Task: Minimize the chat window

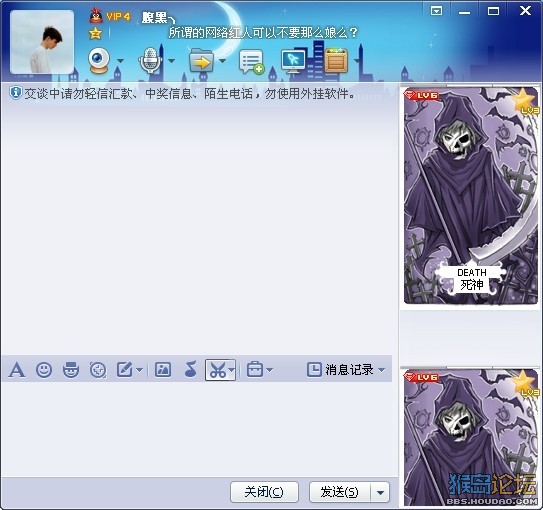Action: 465,12
